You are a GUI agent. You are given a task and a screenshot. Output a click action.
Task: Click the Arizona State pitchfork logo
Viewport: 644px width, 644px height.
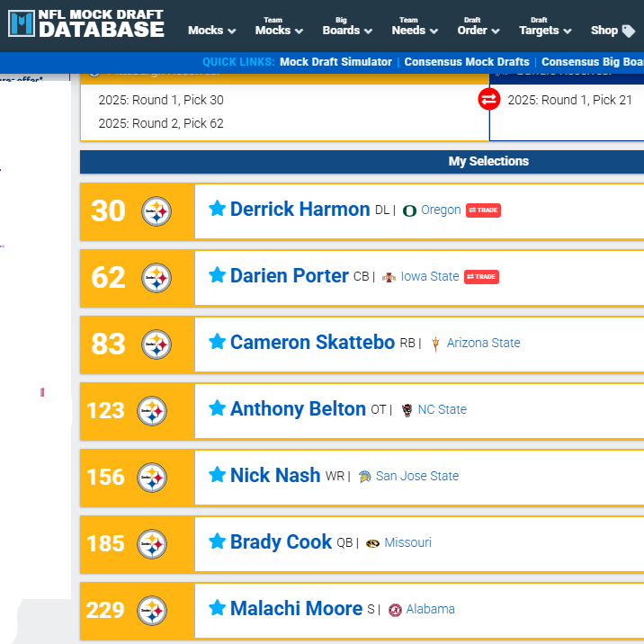(435, 344)
